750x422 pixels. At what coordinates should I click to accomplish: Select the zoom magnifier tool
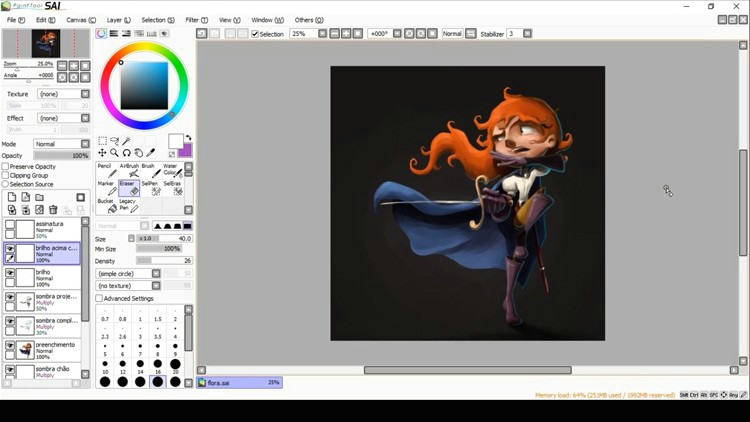(114, 153)
